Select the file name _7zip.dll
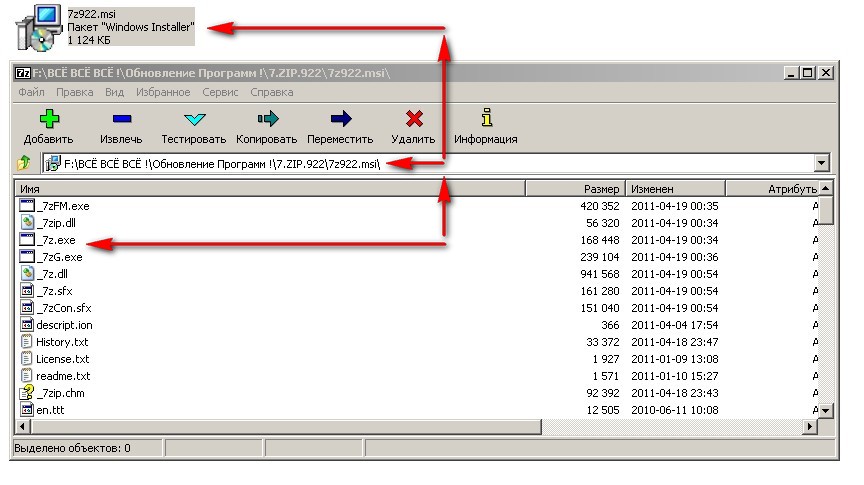 tap(56, 223)
